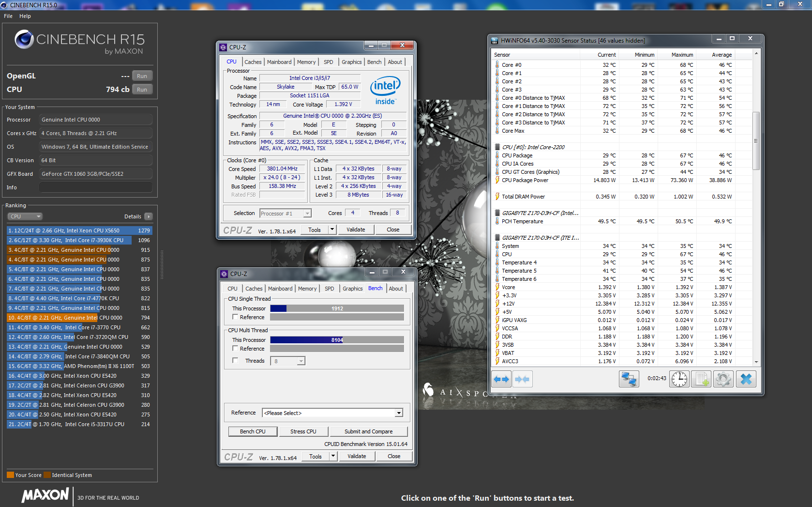The image size is (812, 507).
Task: Click the lightning icon next to Total DRAM Power
Action: pyautogui.click(x=497, y=197)
